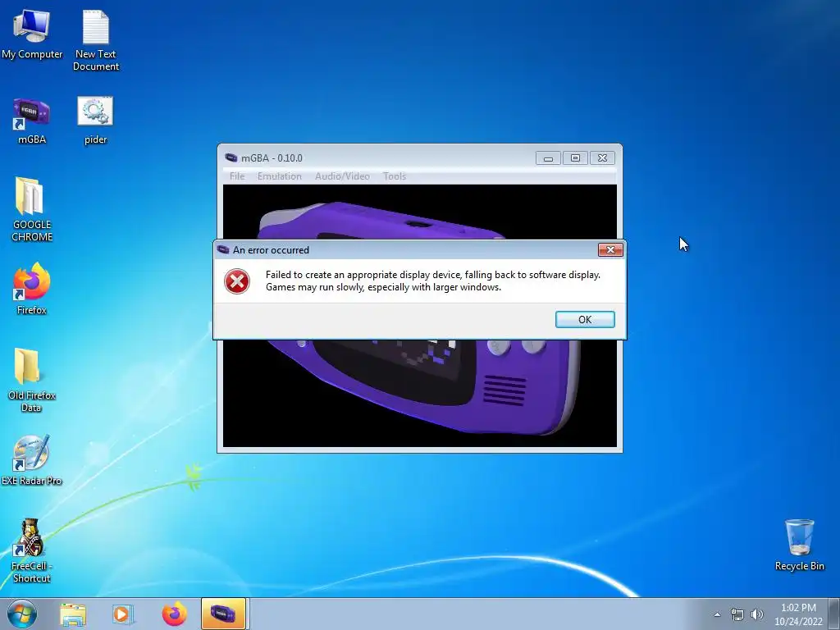The height and width of the screenshot is (630, 840).
Task: Click the red error icon in dialog
Action: coord(237,281)
